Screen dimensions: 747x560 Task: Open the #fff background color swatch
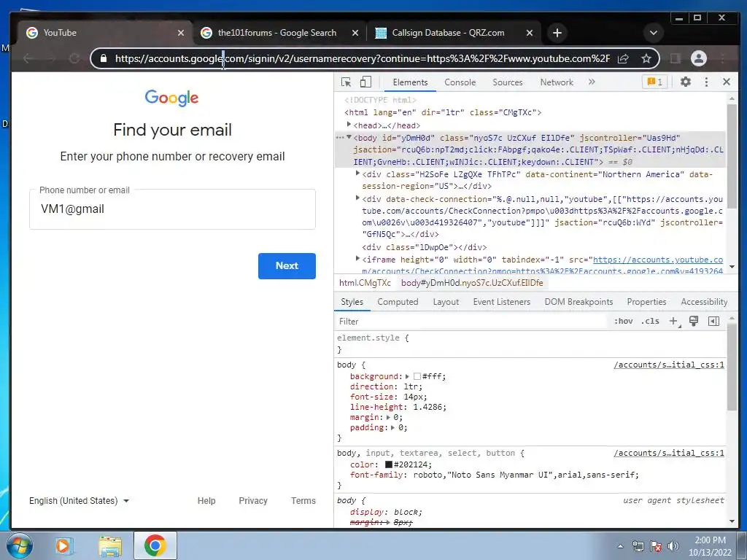(x=417, y=377)
